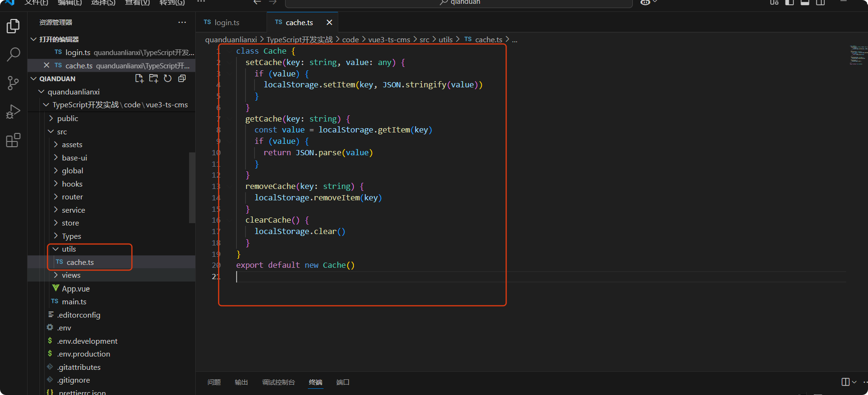The height and width of the screenshot is (395, 868).
Task: Close the cache.ts editor tab
Action: (329, 22)
